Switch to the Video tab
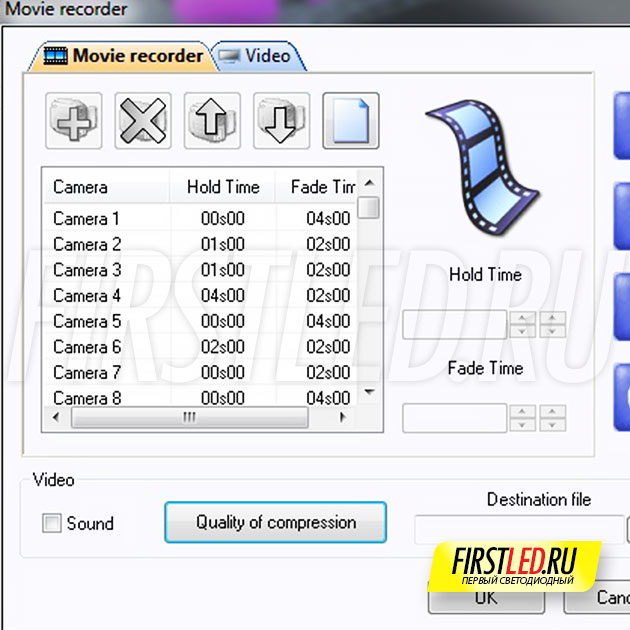This screenshot has height=630, width=630. (x=259, y=56)
